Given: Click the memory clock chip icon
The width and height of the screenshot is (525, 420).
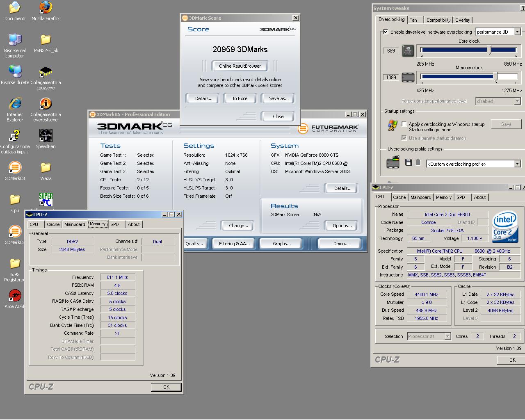Looking at the screenshot, I should 408,77.
